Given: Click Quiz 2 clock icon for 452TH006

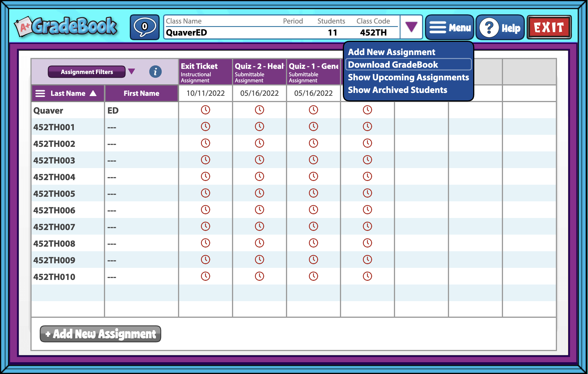Looking at the screenshot, I should click(260, 210).
